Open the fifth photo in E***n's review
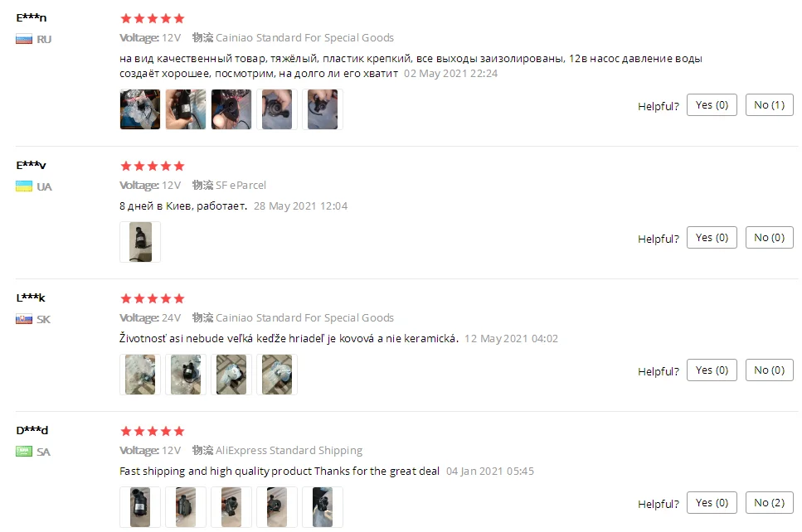Image resolution: width=802 pixels, height=532 pixels. coord(323,109)
